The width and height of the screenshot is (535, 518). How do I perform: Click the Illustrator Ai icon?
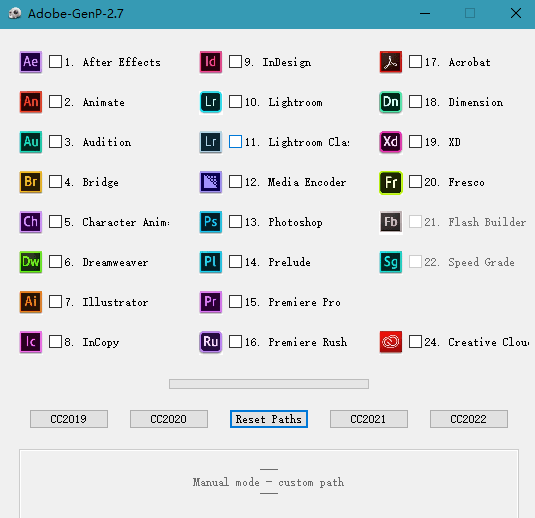(x=31, y=302)
